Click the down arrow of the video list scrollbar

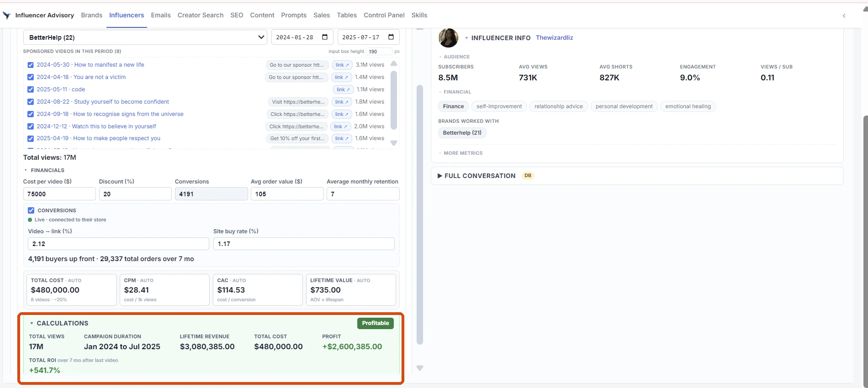coord(394,143)
